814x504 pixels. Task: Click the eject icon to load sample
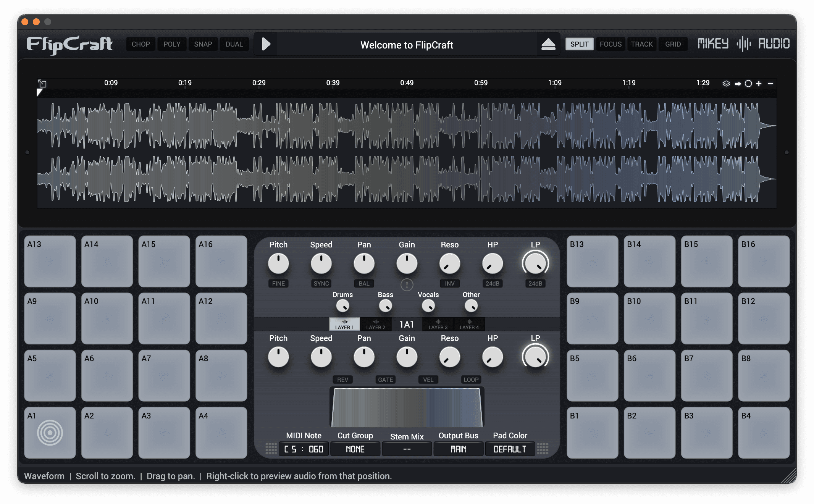pos(548,44)
